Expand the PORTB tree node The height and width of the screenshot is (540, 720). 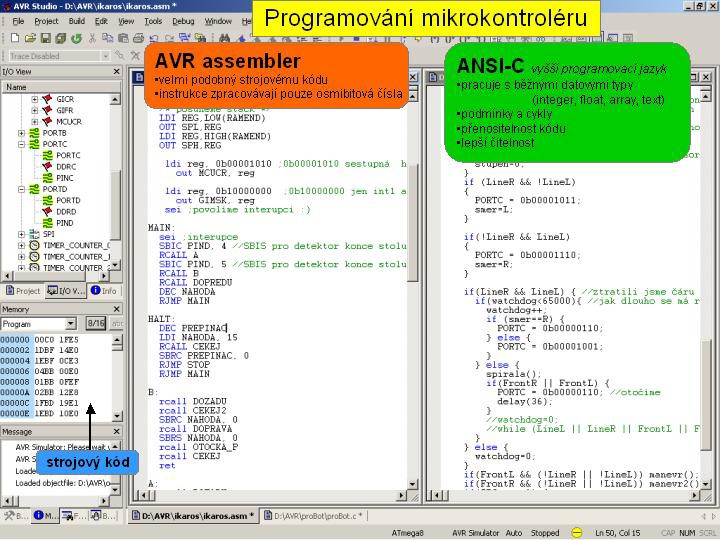coord(22,133)
